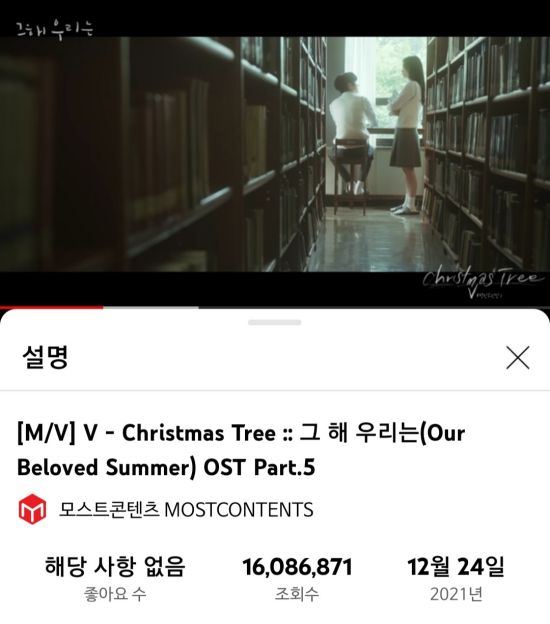550x624 pixels.
Task: Click the 그해 우리는 watermark in video
Action: [x=55, y=30]
